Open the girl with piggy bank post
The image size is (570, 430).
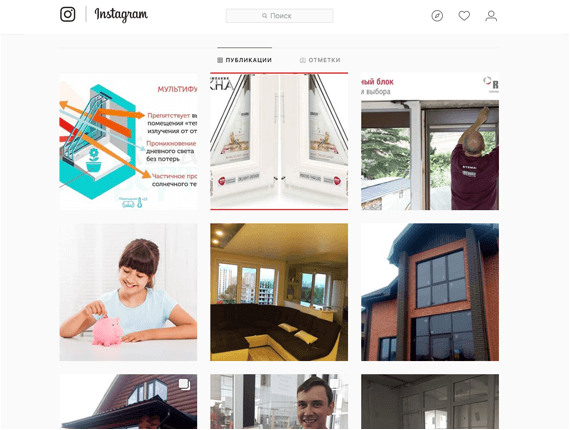coord(128,292)
